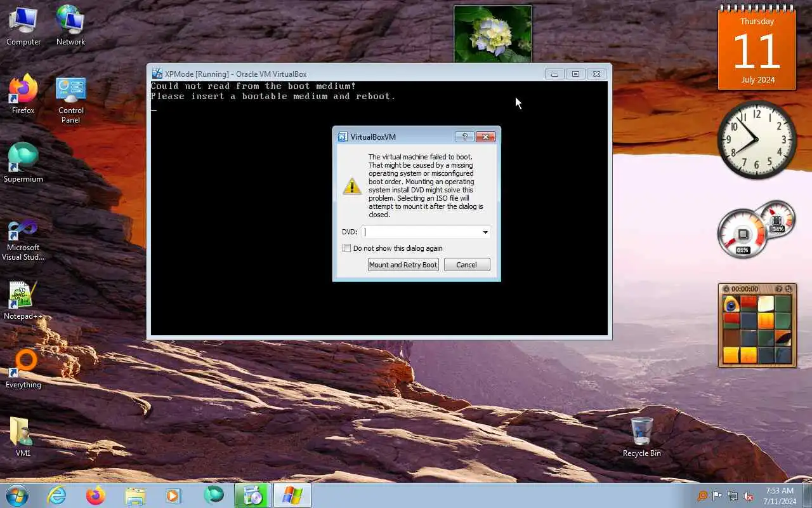Viewport: 812px width, 508px height.
Task: Click the muted volume tray icon
Action: click(748, 496)
